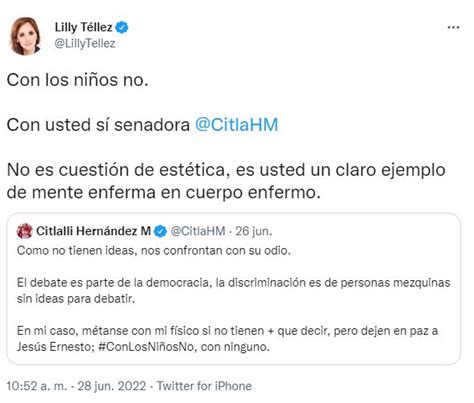The height and width of the screenshot is (403, 474).
Task: Click the 10:52 a. m. timestamp
Action: coord(37,386)
